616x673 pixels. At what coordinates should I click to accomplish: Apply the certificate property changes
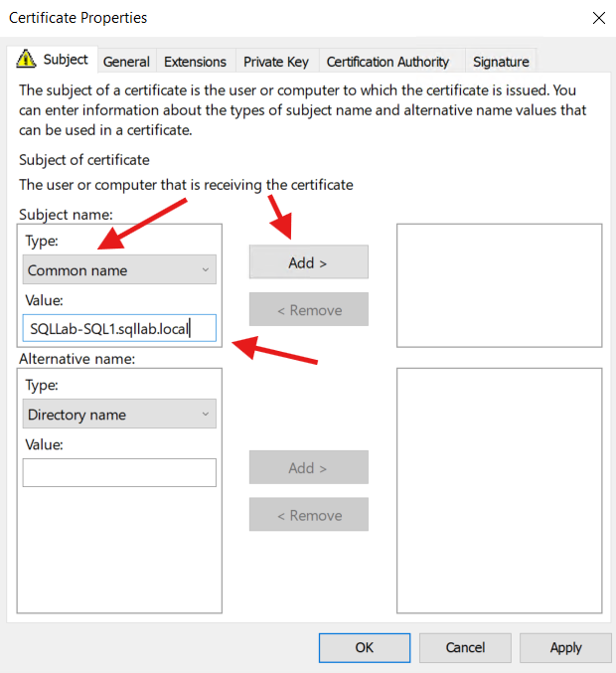pos(565,648)
